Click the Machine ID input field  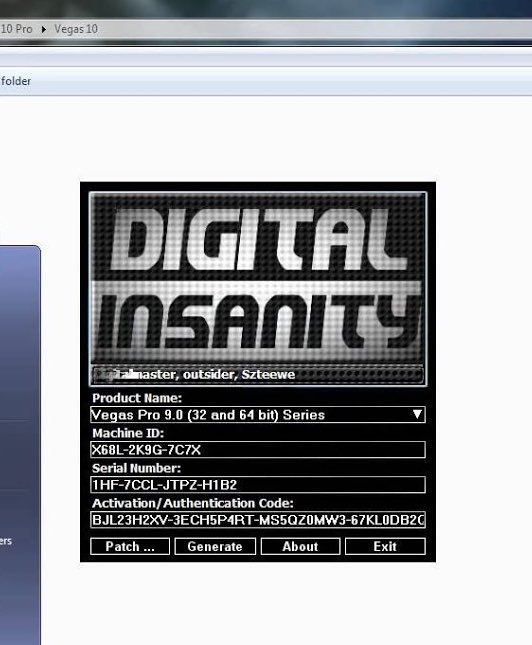tap(258, 450)
